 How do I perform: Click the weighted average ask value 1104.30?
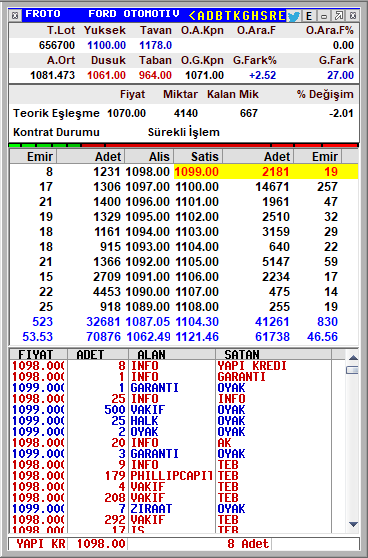196,322
